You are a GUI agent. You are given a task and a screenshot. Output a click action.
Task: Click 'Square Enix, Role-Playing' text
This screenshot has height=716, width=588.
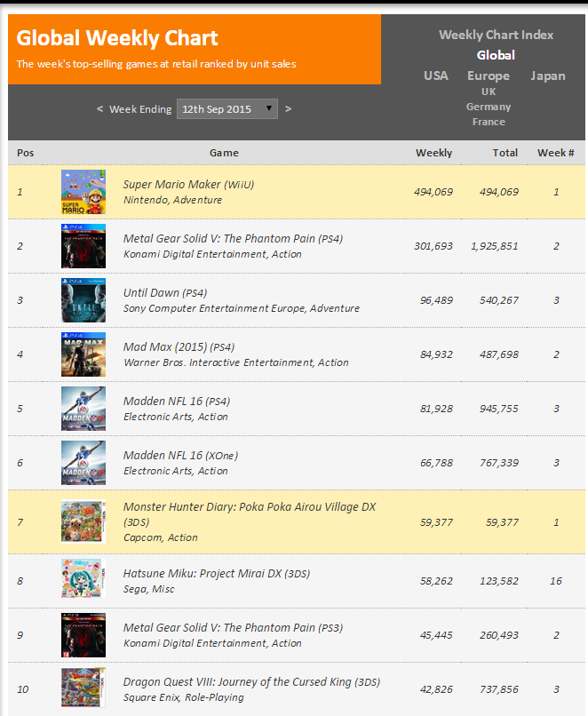pos(184,697)
